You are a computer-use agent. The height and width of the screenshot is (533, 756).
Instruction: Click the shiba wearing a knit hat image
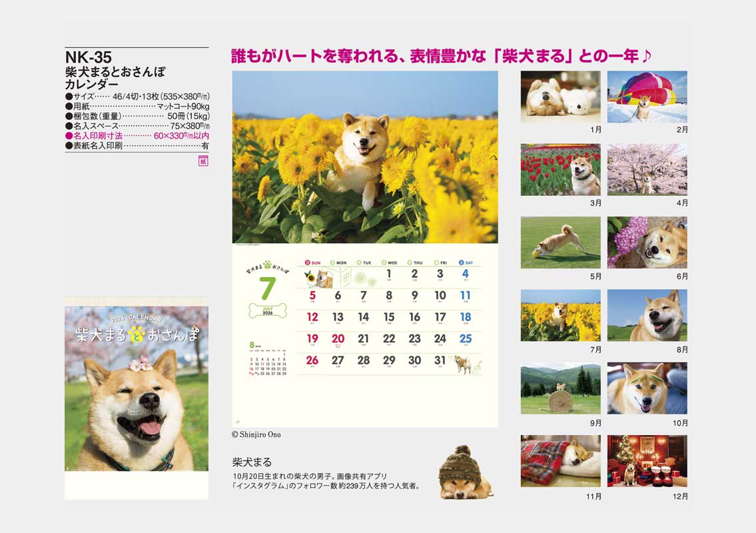click(465, 472)
